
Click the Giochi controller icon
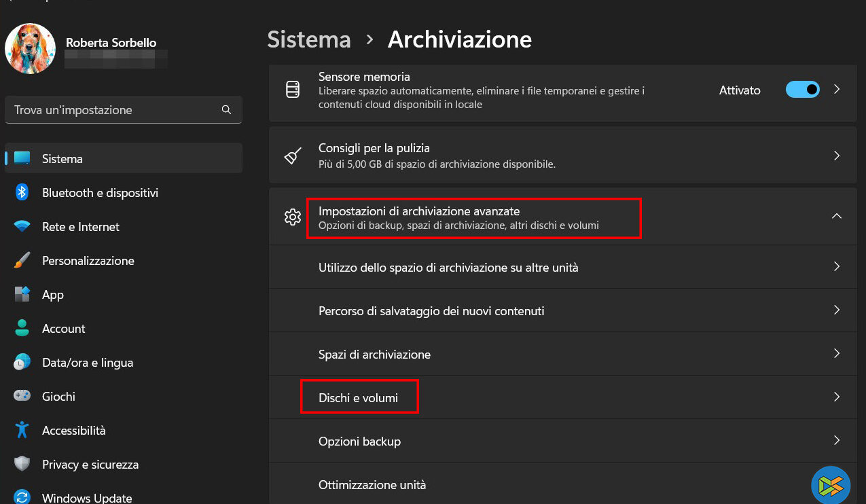[22, 397]
